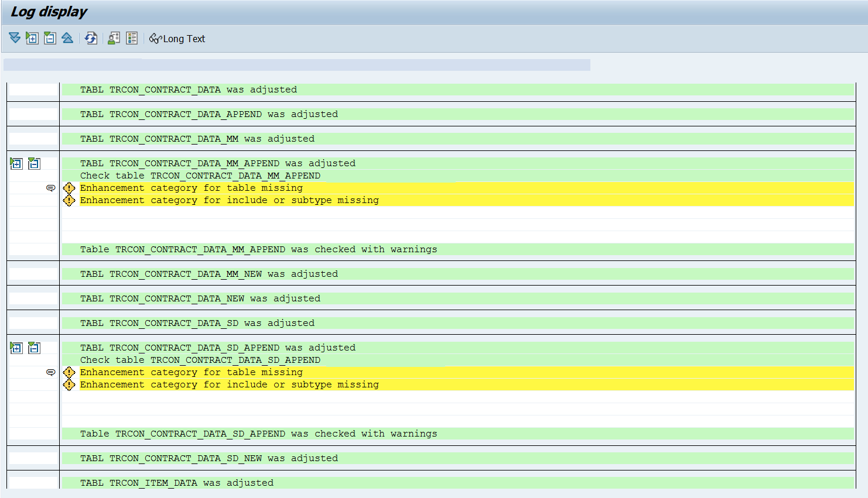Select 'Enhancement category for table missing' text in the SD_APPEND block
The image size is (868, 498).
coord(192,372)
